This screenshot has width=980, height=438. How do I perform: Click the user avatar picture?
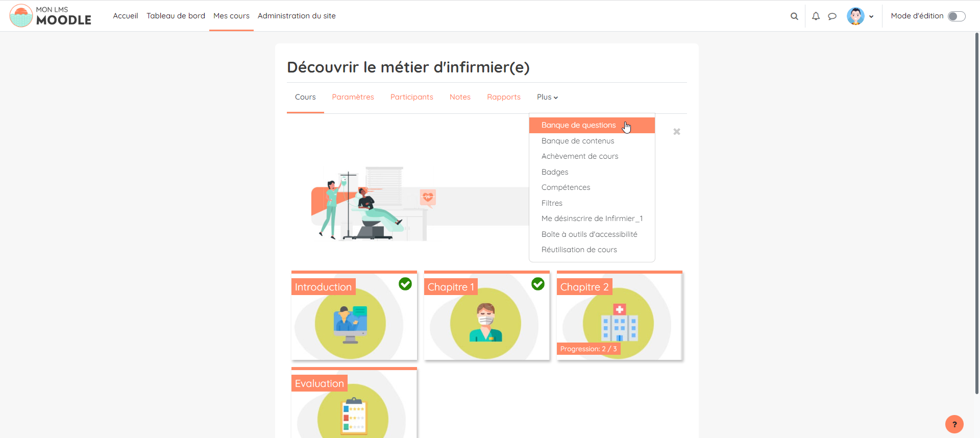pos(855,16)
